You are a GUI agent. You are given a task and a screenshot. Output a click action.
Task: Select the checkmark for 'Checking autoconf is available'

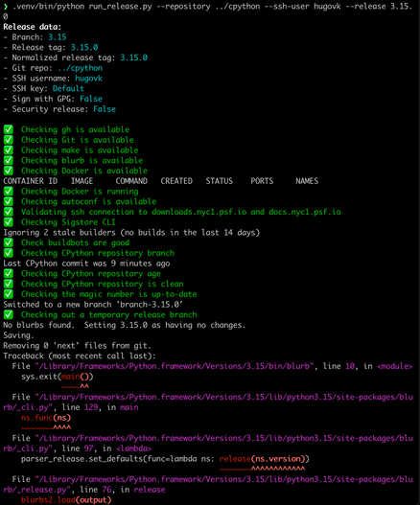[9, 201]
